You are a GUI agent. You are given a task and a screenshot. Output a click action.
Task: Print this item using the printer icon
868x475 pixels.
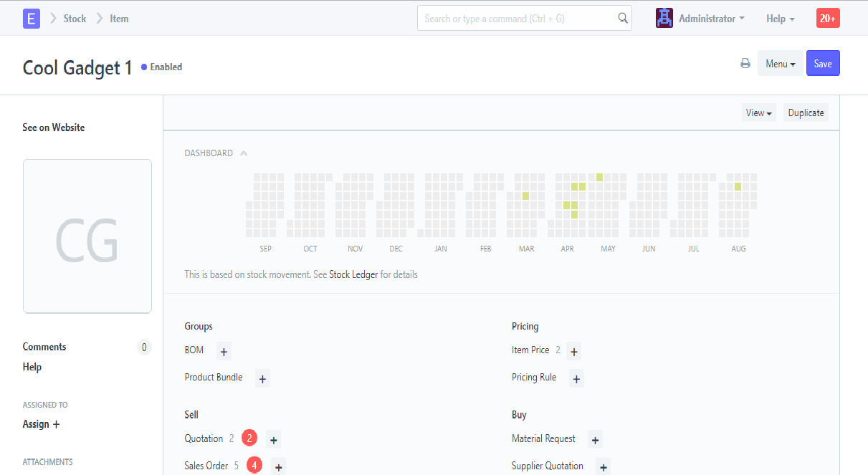tap(745, 64)
